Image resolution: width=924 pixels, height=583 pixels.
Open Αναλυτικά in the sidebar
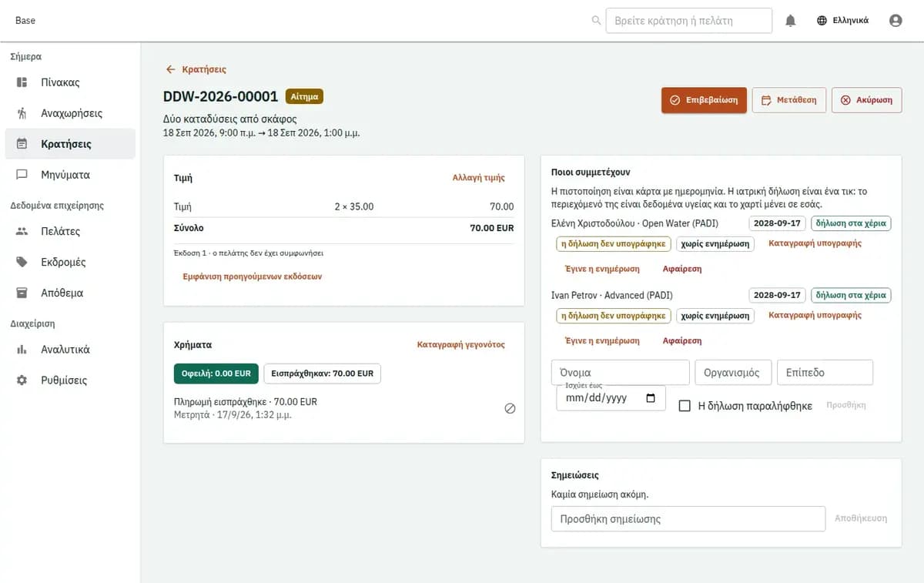tap(70, 349)
